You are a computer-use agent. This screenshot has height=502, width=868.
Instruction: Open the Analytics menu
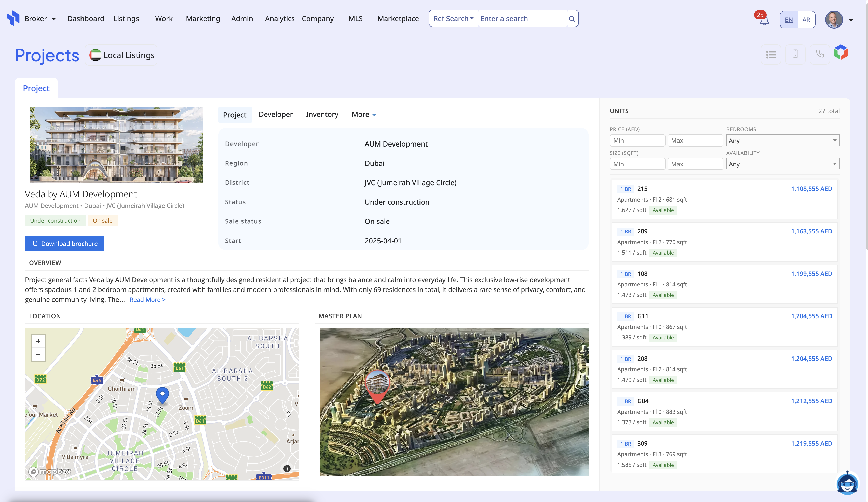(280, 19)
